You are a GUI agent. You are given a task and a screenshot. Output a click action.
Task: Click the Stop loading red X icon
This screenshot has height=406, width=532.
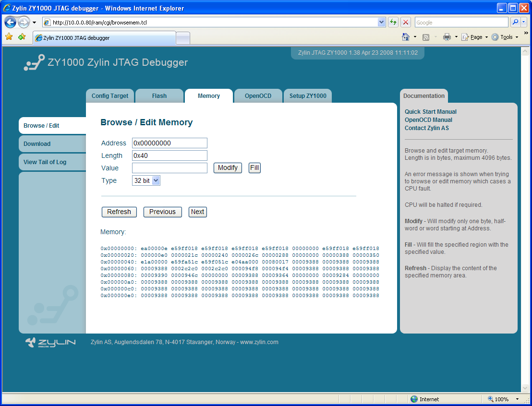click(405, 23)
